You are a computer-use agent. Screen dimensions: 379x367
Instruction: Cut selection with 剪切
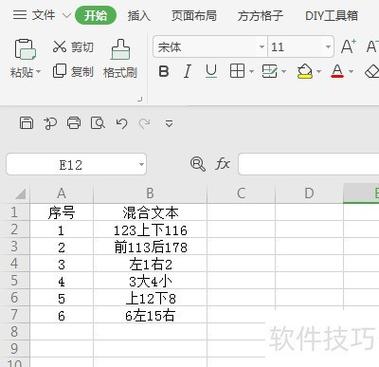[x=73, y=47]
